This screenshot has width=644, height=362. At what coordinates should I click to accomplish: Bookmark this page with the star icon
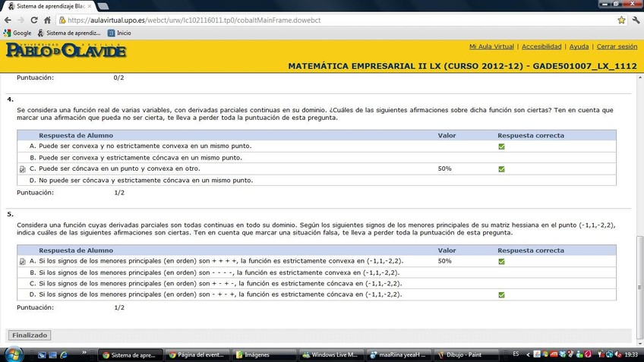(x=621, y=20)
